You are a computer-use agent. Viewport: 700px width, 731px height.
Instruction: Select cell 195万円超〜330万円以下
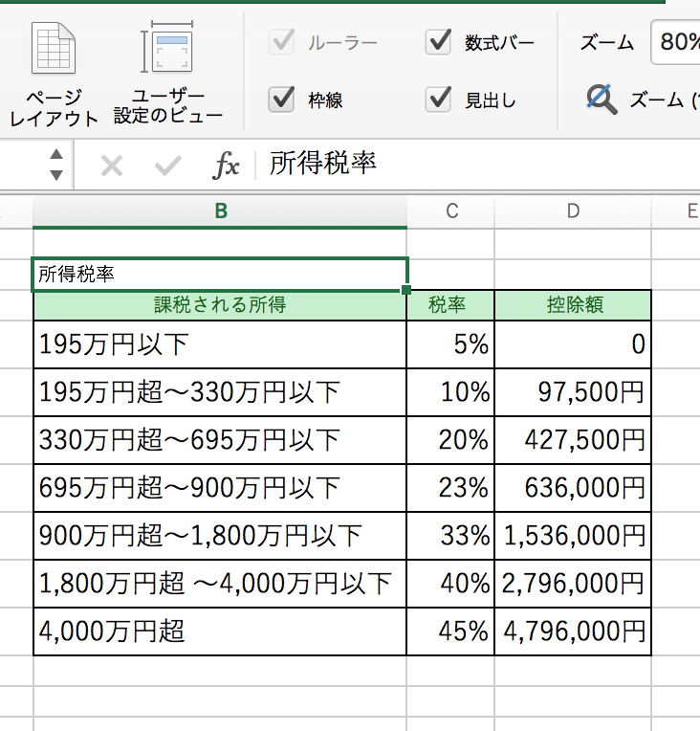point(220,392)
